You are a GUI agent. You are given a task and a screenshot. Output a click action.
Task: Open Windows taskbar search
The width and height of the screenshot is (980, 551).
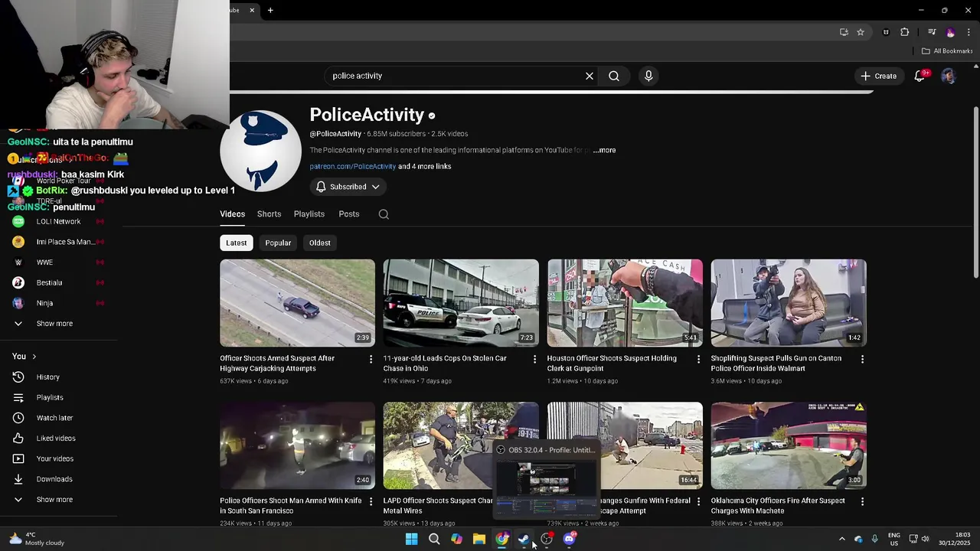434,539
